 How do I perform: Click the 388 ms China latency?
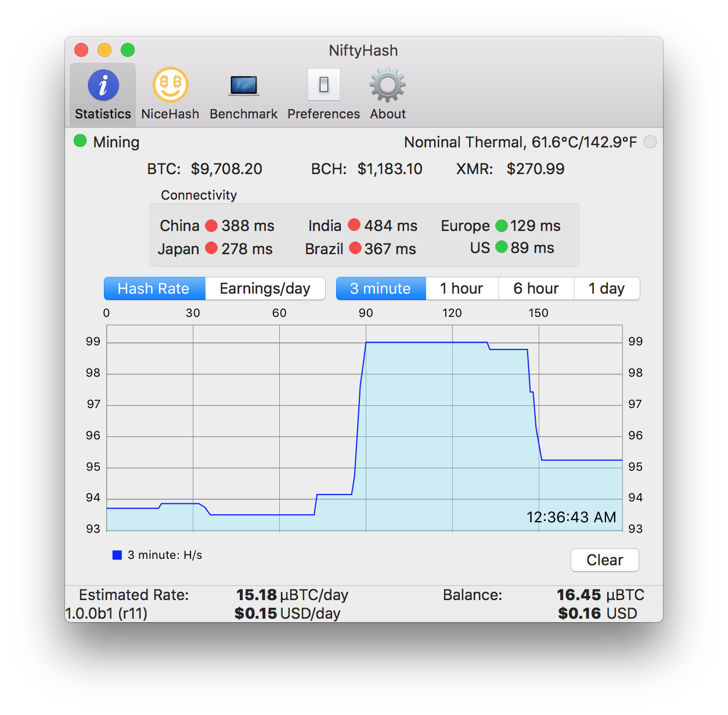point(248,226)
